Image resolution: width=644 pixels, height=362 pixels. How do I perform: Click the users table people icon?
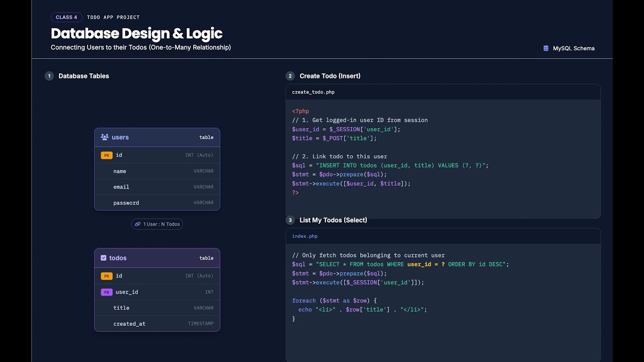pos(105,137)
